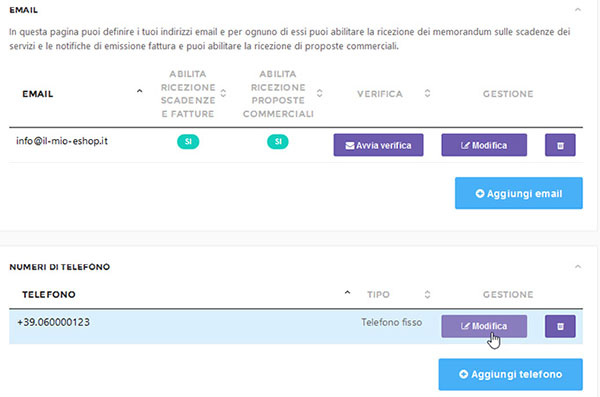
Task: Sort the TELEFONO column arrow
Action: [347, 292]
